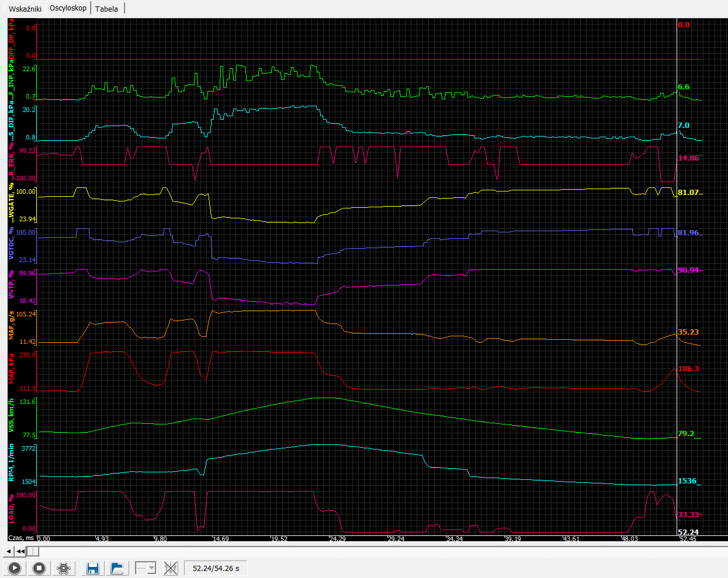
Task: Open a saved log file folder icon
Action: pos(117,568)
